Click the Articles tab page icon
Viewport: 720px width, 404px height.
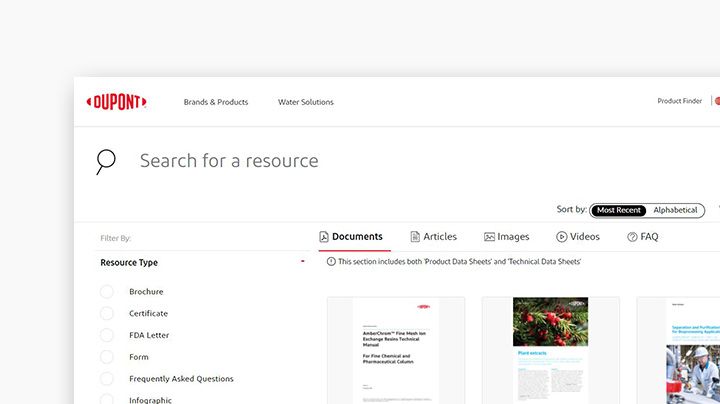click(x=415, y=237)
